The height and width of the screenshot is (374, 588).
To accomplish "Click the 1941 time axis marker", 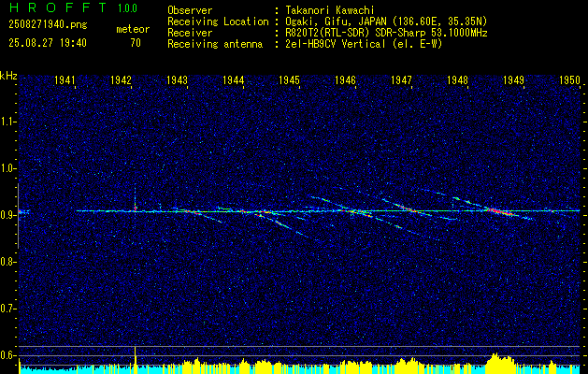I will [x=65, y=79].
